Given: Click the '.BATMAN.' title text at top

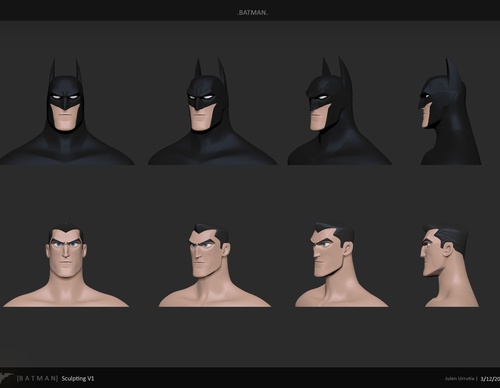Looking at the screenshot, I should pyautogui.click(x=252, y=13).
